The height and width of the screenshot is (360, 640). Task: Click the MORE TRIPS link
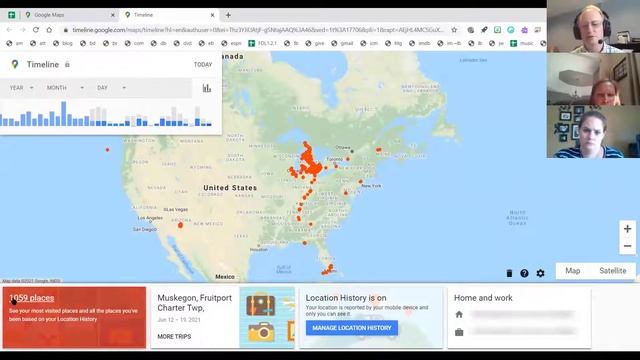click(174, 336)
